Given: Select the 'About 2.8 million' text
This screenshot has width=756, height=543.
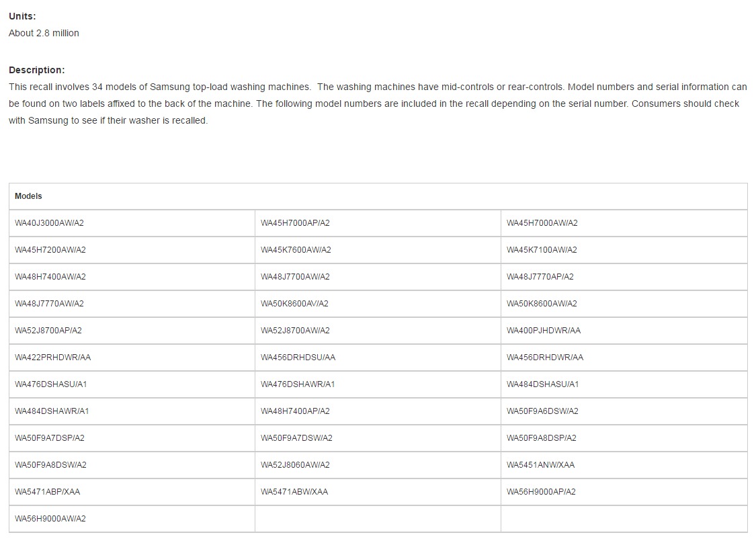Looking at the screenshot, I should tap(44, 33).
